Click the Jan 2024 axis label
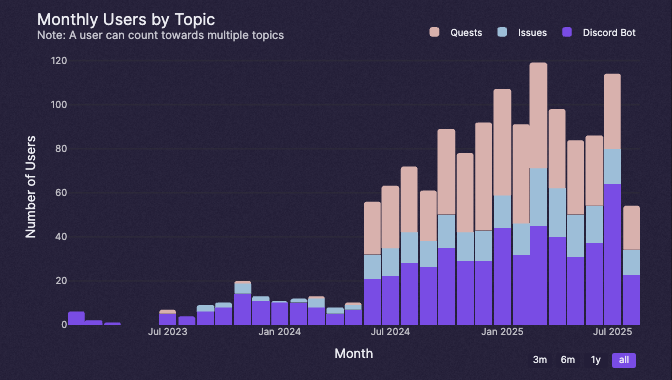672x380 pixels. (x=279, y=332)
